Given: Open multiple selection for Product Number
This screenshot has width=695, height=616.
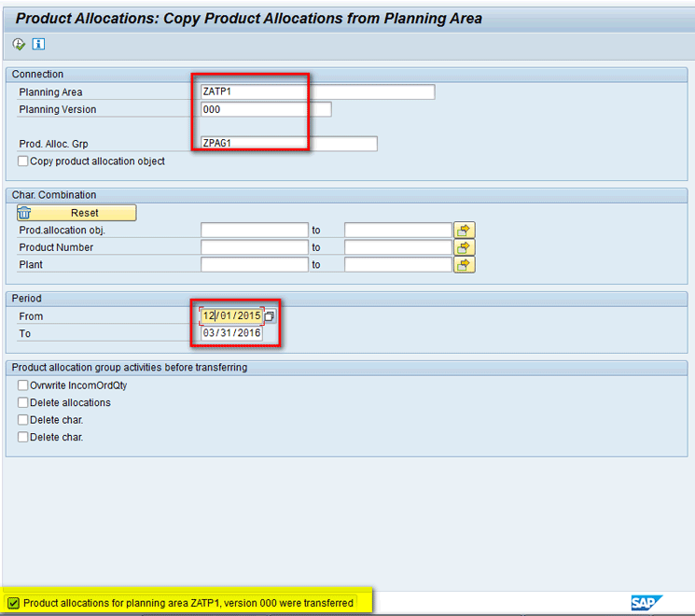Looking at the screenshot, I should tap(465, 247).
